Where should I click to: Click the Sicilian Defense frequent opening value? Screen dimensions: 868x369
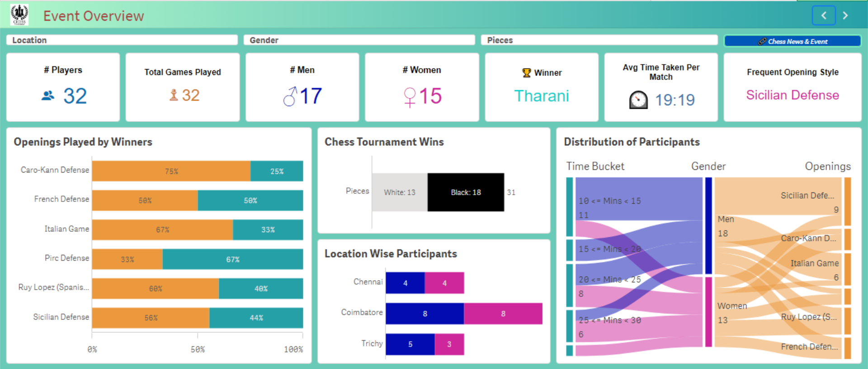point(793,95)
